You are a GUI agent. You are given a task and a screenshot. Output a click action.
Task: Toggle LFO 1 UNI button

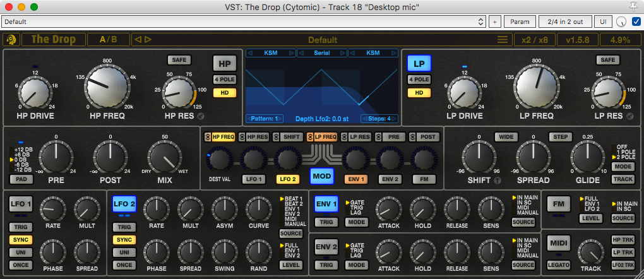pos(21,252)
